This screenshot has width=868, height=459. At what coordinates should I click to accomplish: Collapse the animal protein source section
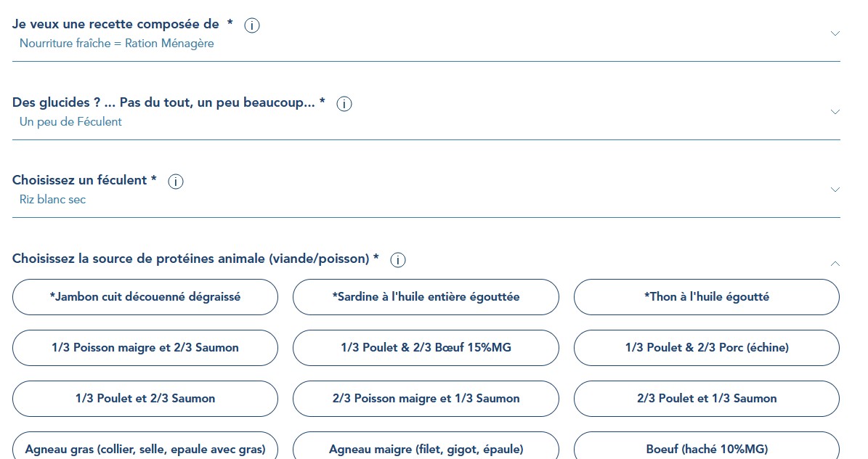835,263
